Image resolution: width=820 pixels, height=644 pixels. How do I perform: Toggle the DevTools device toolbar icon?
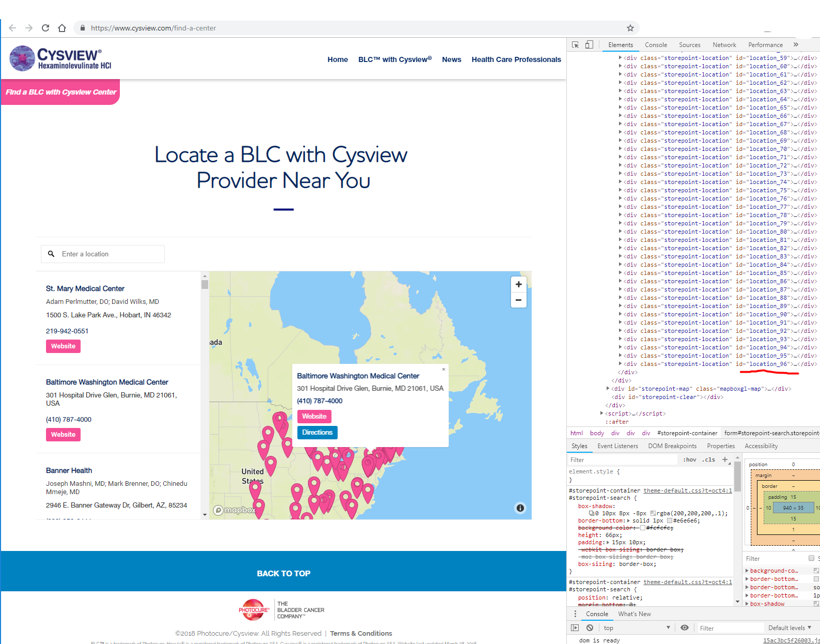[x=589, y=45]
